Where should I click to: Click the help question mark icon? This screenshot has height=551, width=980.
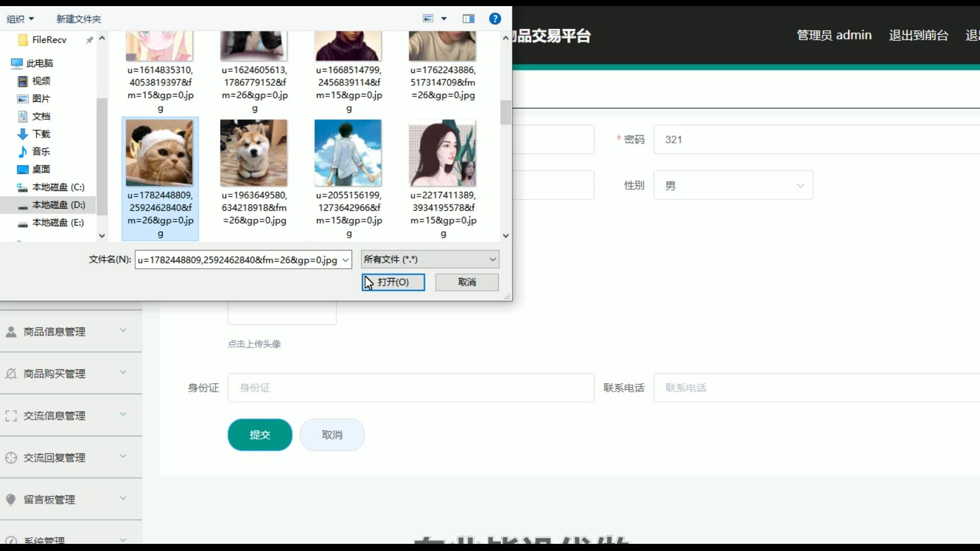495,19
